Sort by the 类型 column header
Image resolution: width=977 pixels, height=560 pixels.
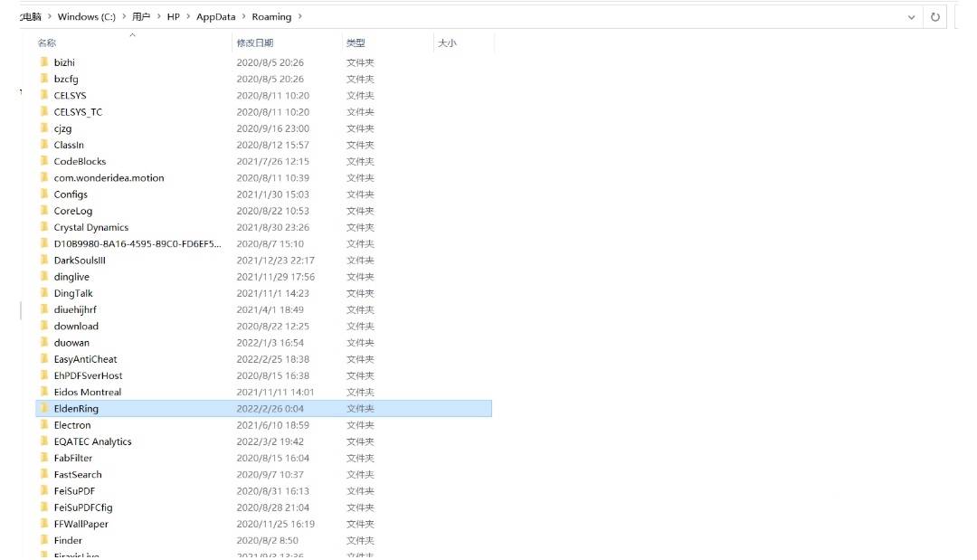356,43
